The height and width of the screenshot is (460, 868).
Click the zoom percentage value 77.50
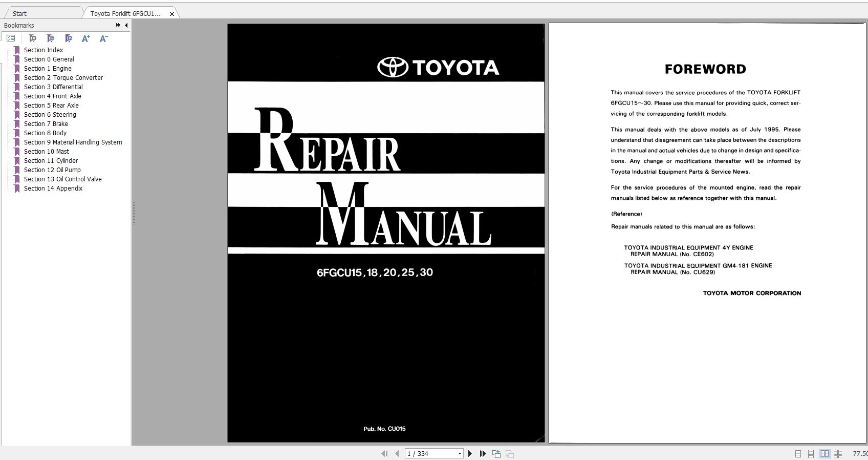pos(860,453)
